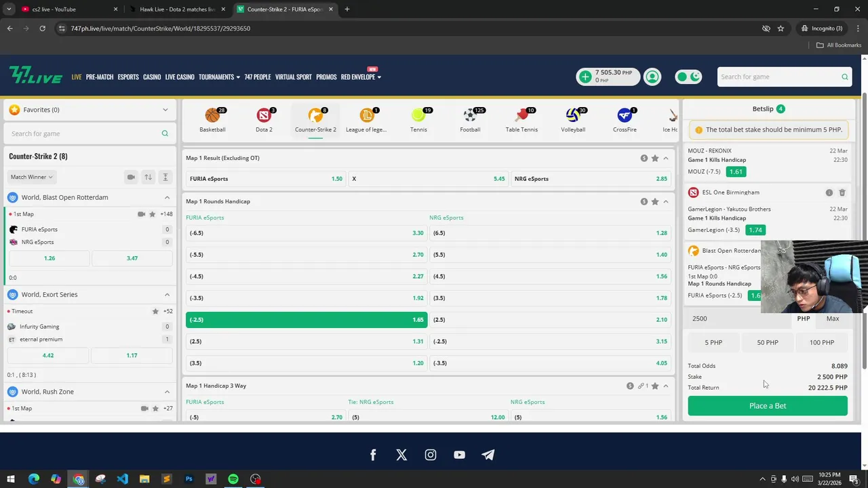Favorite the Map 1 Rounds Handicap star
The height and width of the screenshot is (488, 868).
pos(655,201)
